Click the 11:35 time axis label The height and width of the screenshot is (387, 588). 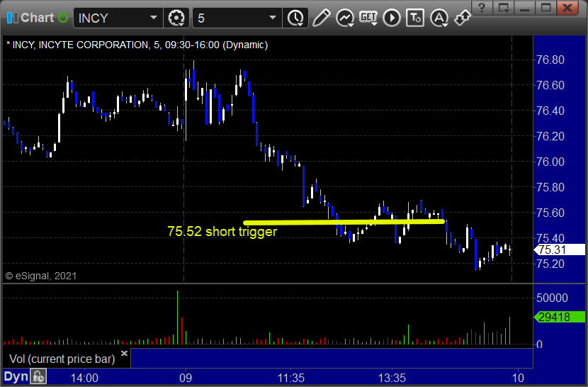coord(290,378)
